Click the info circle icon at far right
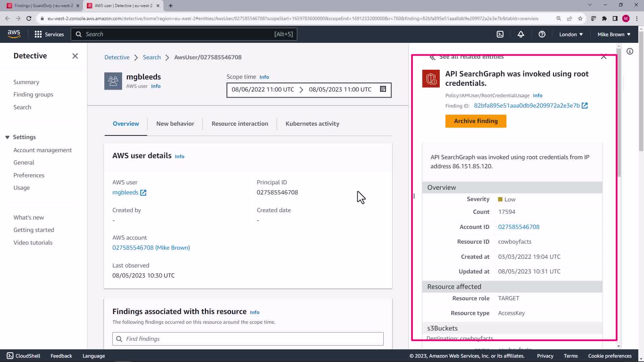 tap(630, 51)
